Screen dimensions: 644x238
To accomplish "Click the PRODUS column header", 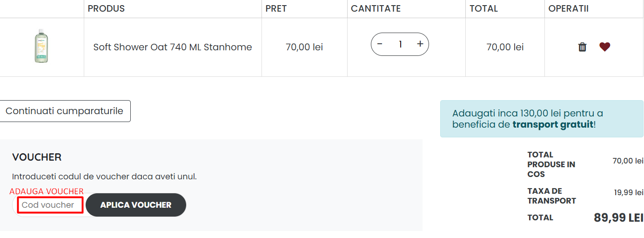I will (x=106, y=8).
